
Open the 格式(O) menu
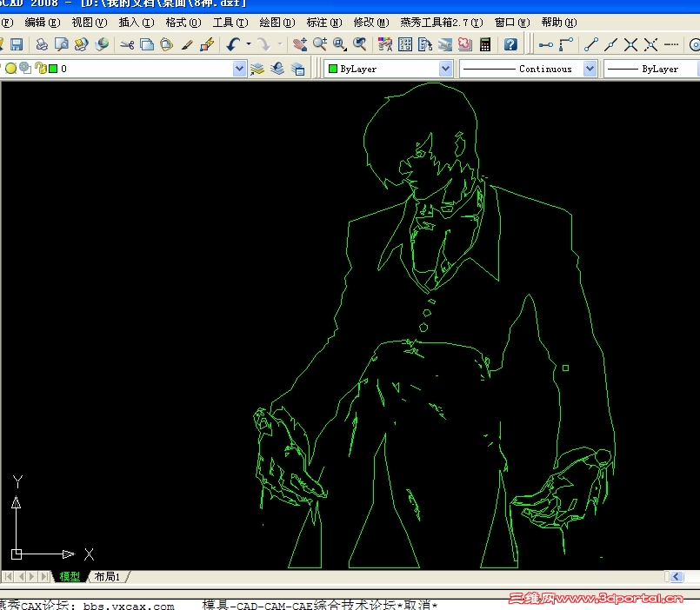pyautogui.click(x=183, y=23)
